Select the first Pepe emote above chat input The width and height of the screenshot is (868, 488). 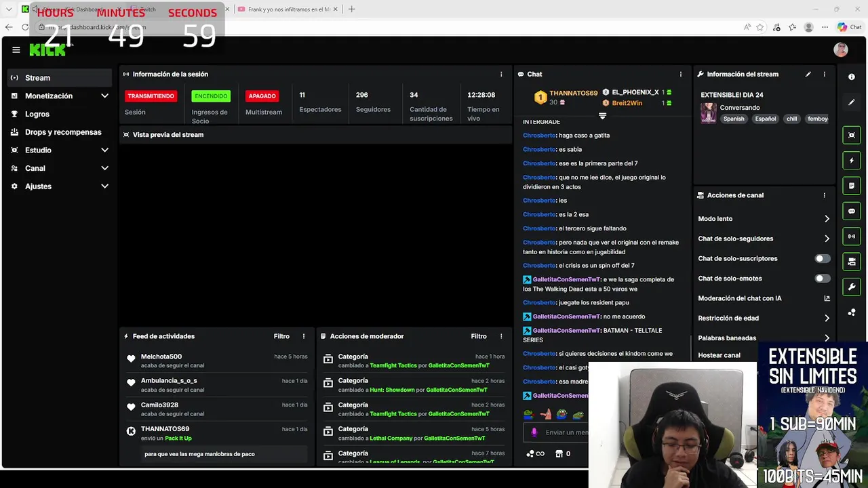pos(528,414)
